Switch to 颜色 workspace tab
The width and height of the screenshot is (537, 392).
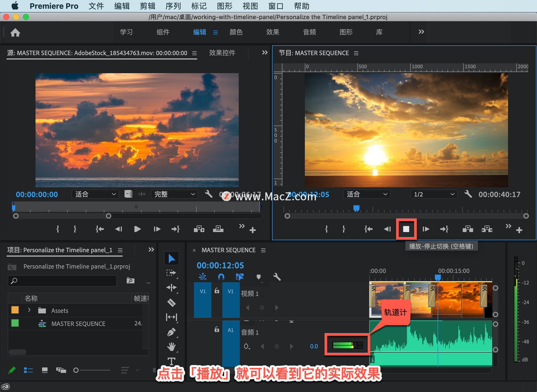[236, 32]
